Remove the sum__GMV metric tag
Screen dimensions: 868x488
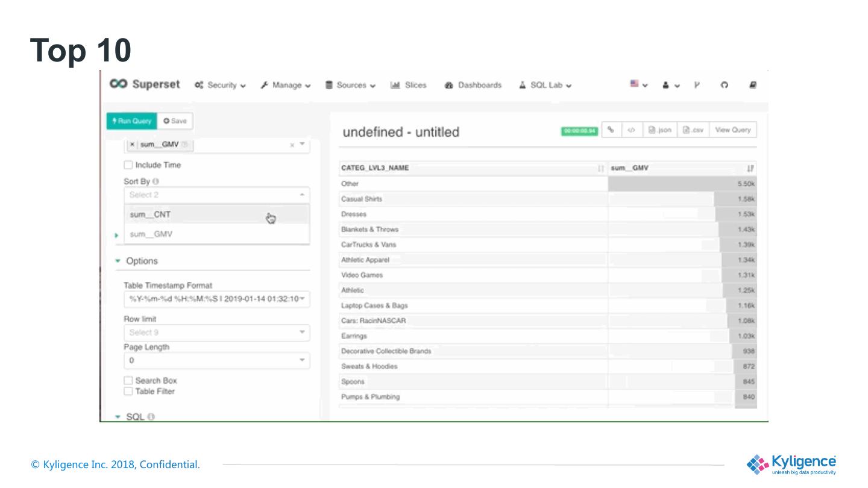[x=133, y=145]
